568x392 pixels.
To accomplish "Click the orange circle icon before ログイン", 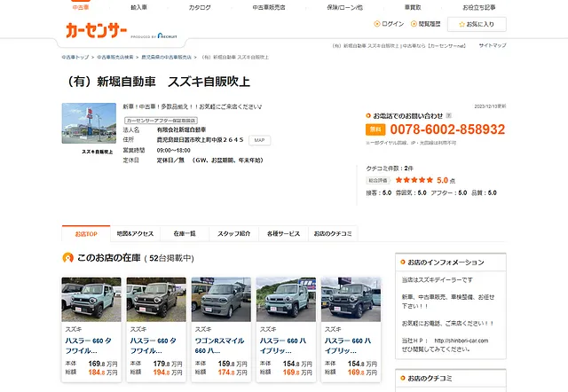I will (376, 24).
